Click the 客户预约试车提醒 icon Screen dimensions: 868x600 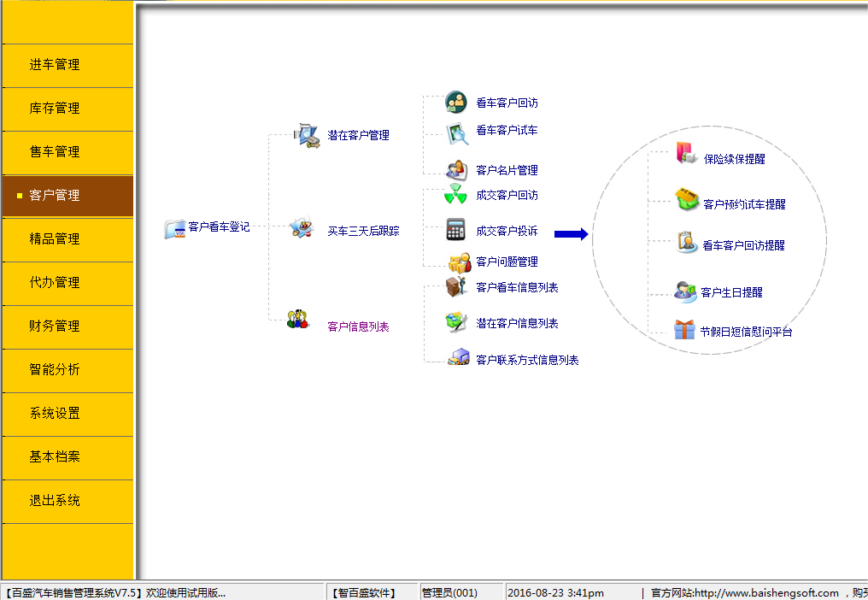[687, 199]
